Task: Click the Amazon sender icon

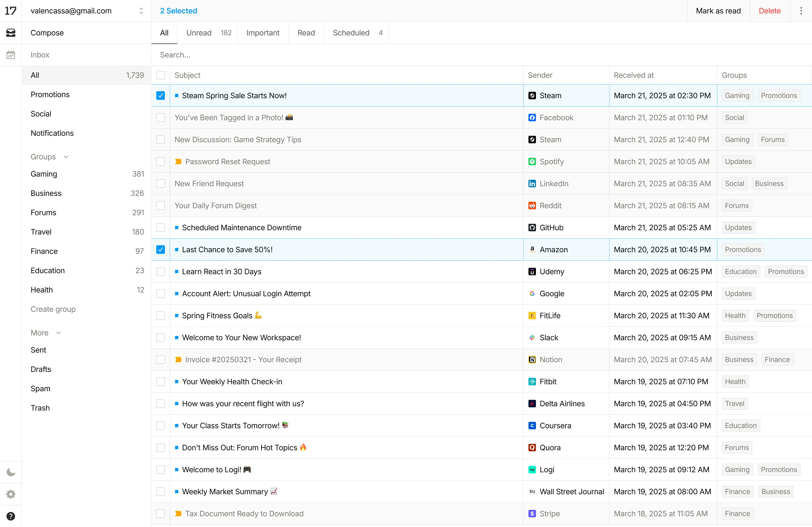Action: tap(532, 250)
